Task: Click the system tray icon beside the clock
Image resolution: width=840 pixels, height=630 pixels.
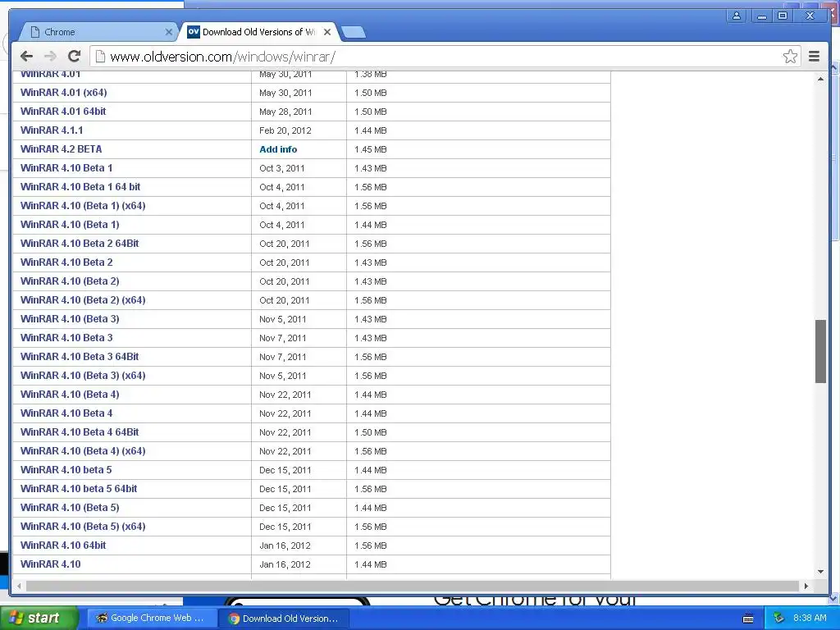Action: point(778,619)
